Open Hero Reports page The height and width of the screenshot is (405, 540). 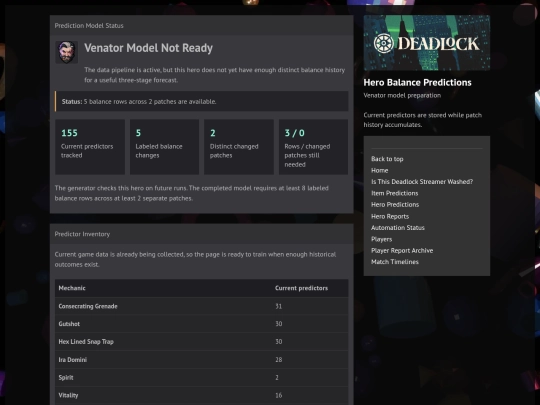pos(390,216)
